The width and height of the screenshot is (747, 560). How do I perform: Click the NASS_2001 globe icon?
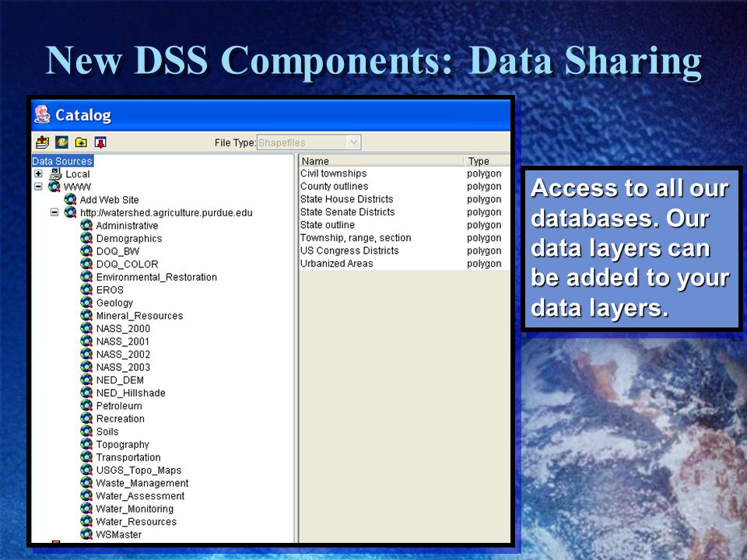pyautogui.click(x=86, y=341)
